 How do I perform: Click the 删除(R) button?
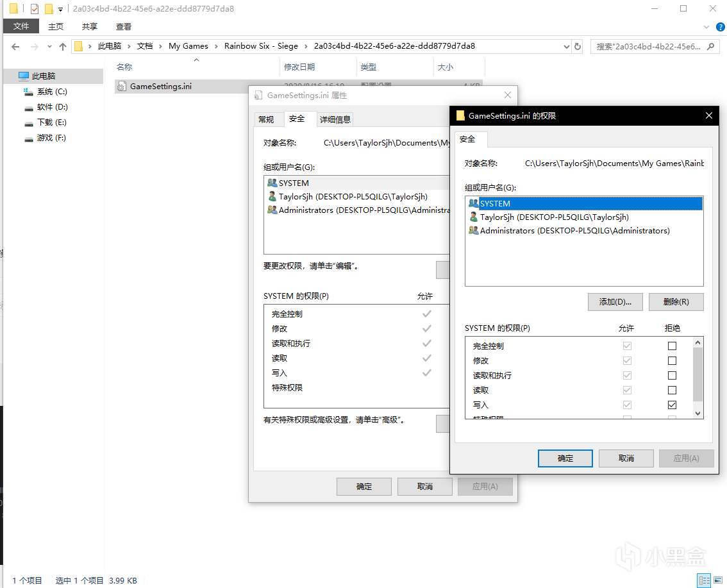(676, 302)
